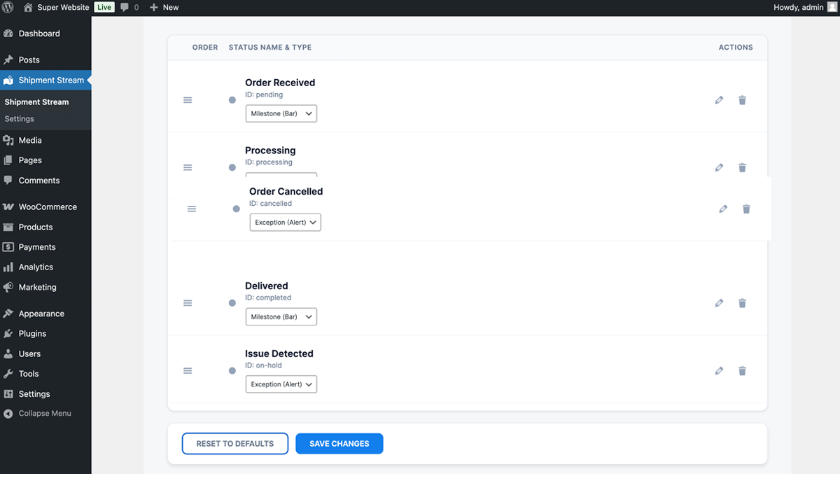Image resolution: width=840 pixels, height=504 pixels.
Task: Edit the Delivered status
Action: coord(719,302)
